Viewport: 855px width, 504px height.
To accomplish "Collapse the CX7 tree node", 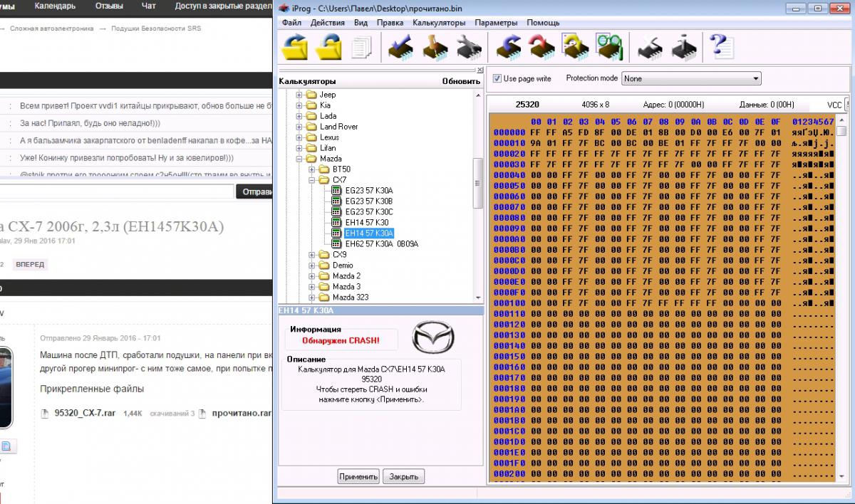I will tap(312, 180).
